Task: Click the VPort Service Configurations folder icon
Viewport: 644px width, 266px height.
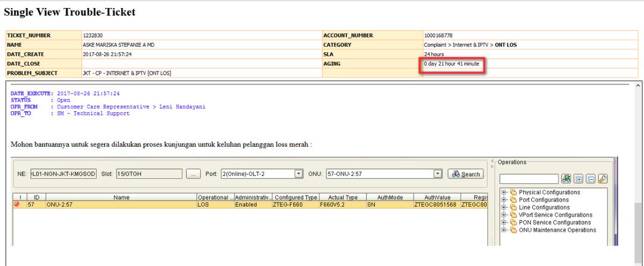Action: click(513, 215)
